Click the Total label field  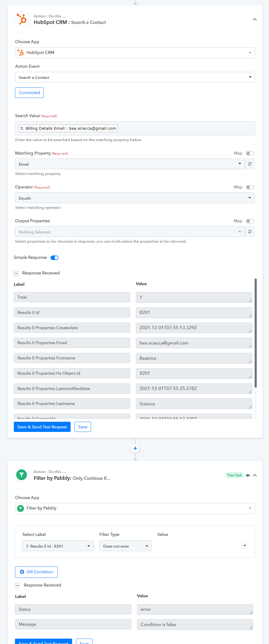coord(72,297)
